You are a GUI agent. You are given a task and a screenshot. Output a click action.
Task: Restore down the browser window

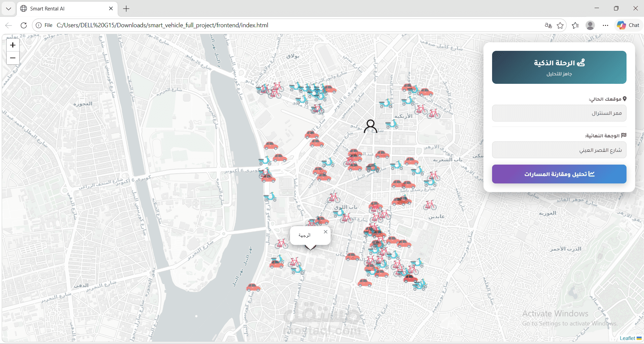(616, 8)
